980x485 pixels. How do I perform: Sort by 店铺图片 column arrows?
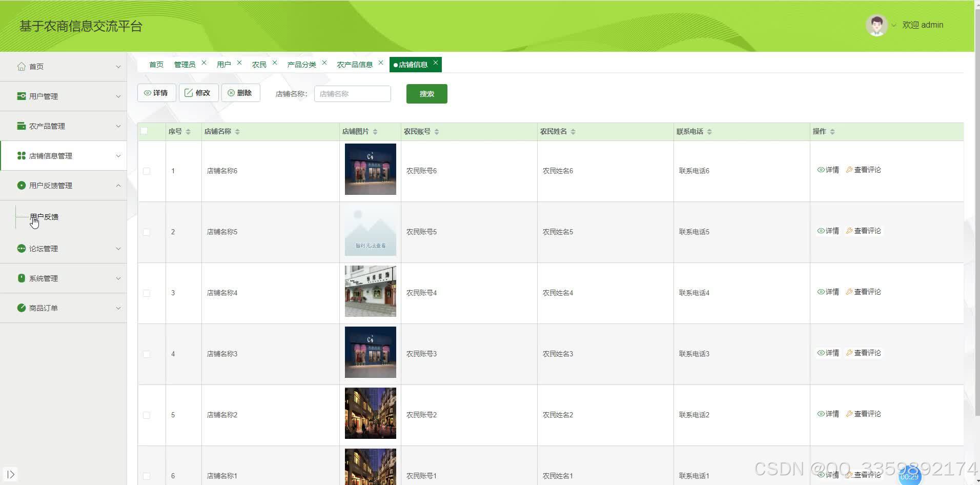pyautogui.click(x=375, y=132)
